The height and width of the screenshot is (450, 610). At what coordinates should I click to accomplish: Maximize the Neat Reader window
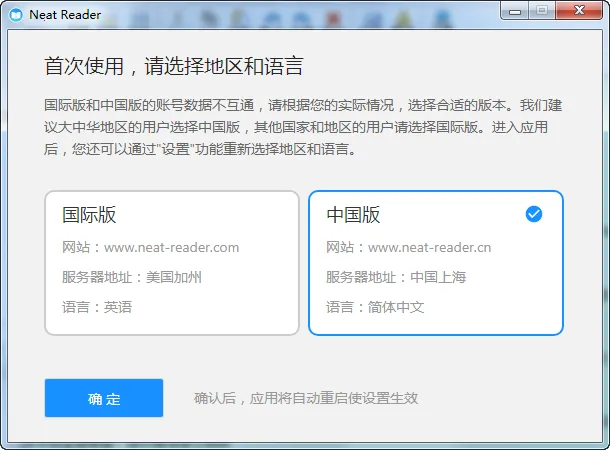(542, 11)
